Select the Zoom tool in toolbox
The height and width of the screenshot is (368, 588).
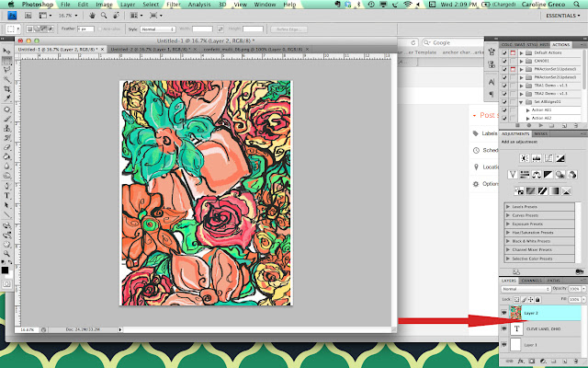point(6,254)
